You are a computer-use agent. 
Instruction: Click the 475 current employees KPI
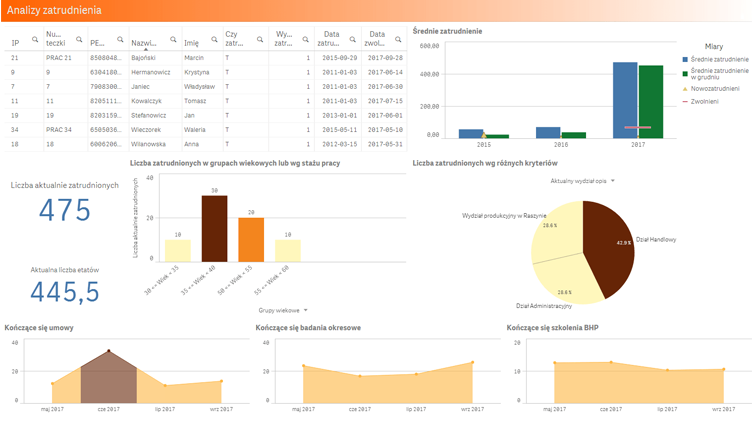pos(64,210)
